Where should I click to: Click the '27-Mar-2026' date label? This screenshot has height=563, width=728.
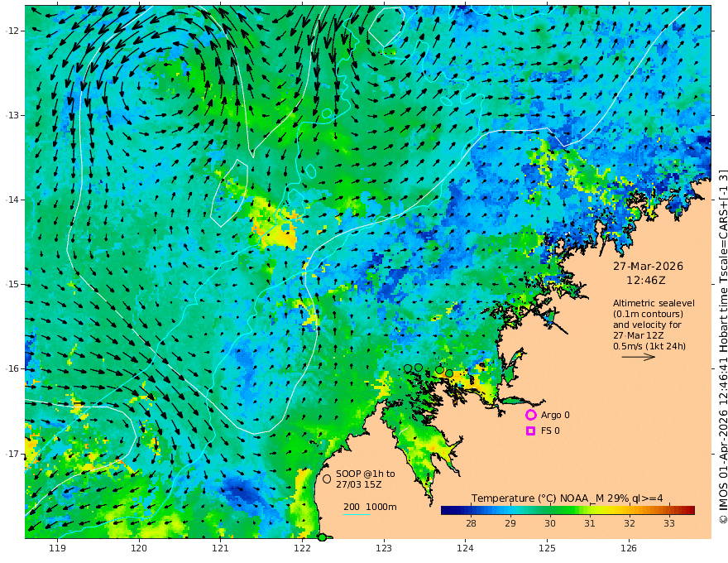[648, 266]
